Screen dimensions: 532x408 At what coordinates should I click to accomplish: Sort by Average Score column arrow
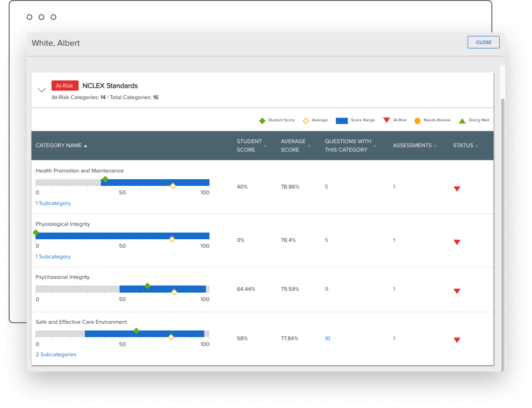pos(309,146)
